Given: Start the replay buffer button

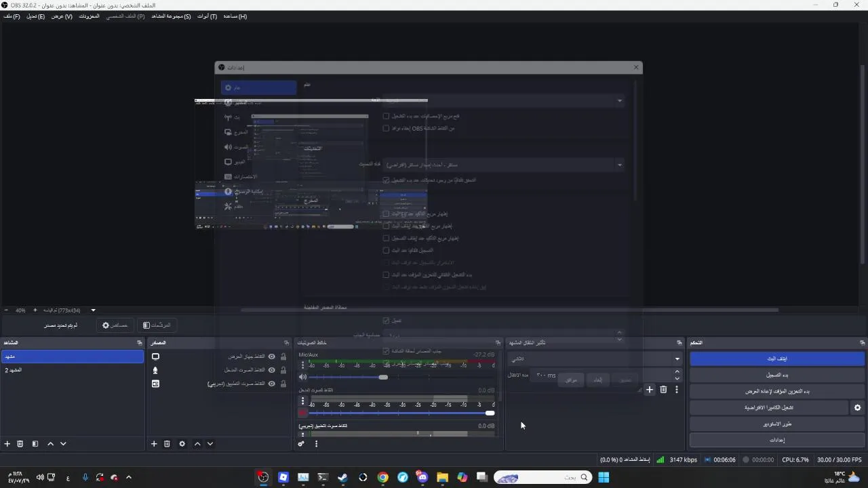Looking at the screenshot, I should [777, 391].
